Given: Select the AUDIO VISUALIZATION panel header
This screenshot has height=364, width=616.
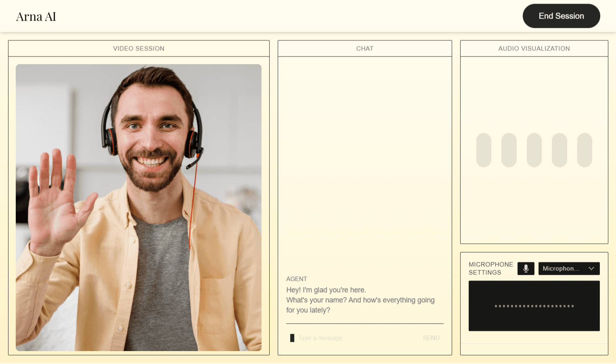Looking at the screenshot, I should 534,48.
